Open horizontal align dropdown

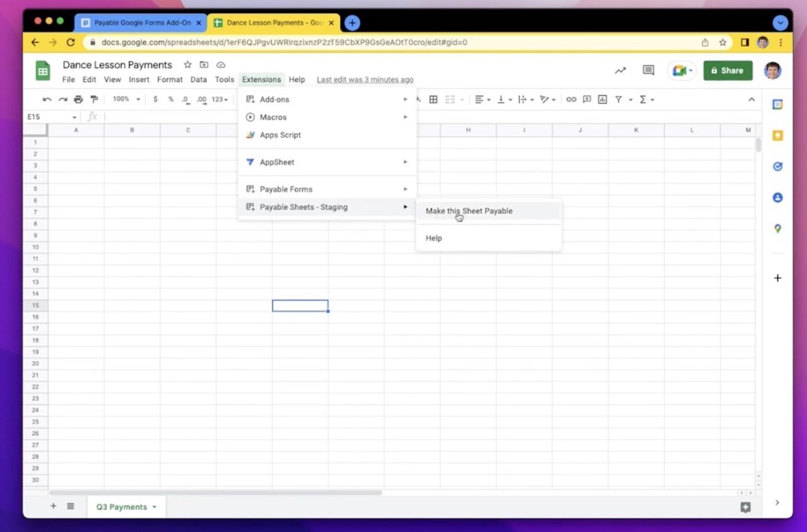click(x=483, y=99)
